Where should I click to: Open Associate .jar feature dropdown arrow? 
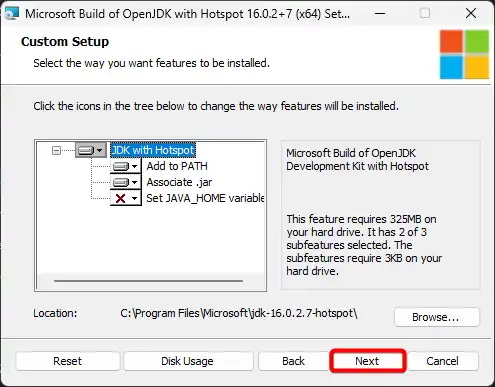coord(134,182)
